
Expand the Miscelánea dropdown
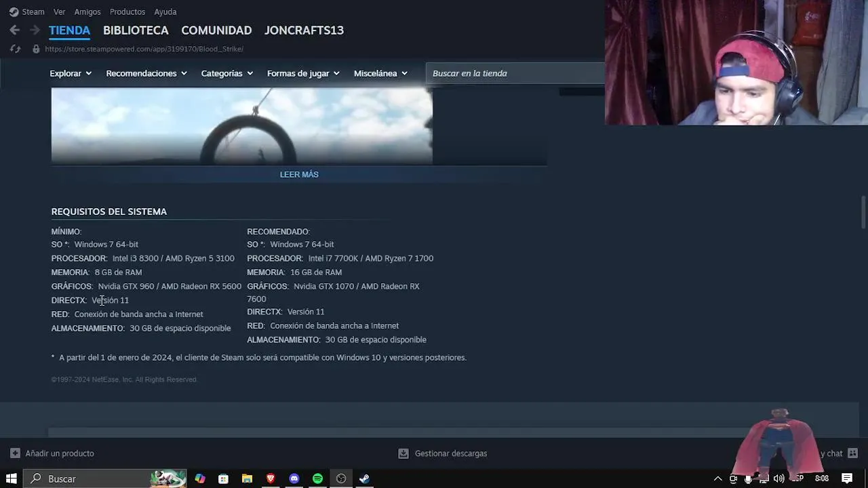coord(380,73)
